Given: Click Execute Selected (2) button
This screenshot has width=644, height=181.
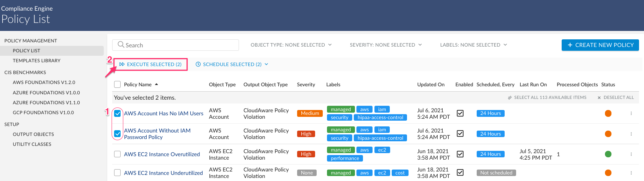Looking at the screenshot, I should pyautogui.click(x=150, y=65).
